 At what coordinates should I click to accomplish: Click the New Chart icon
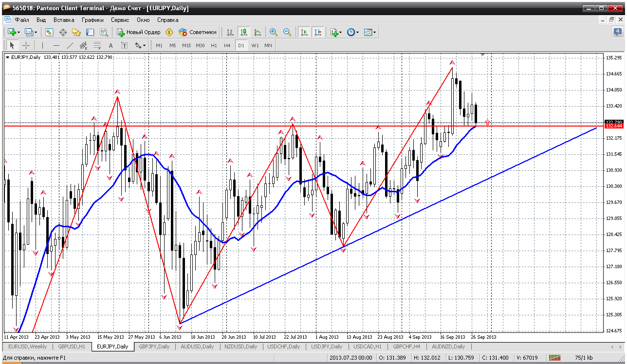(11, 32)
